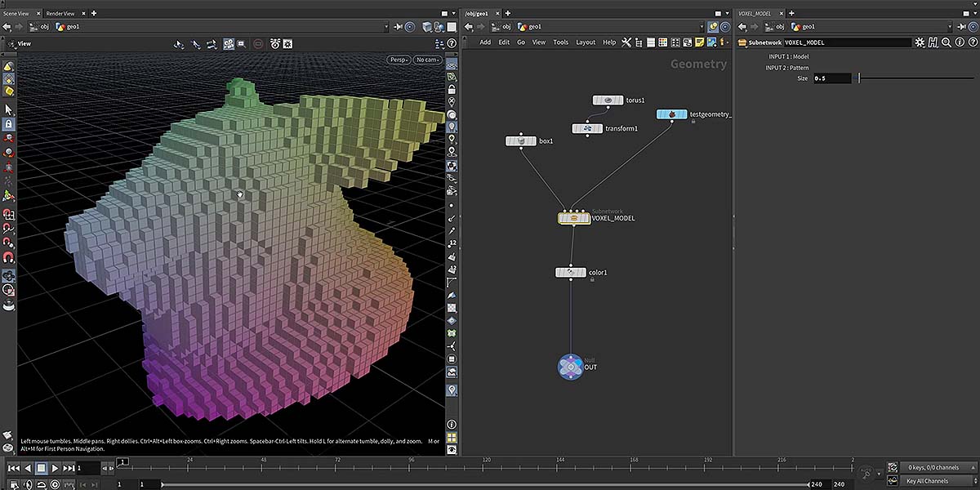Click the Subnetwork operator type icon
Image resolution: width=980 pixels, height=490 pixels.
coord(742,42)
